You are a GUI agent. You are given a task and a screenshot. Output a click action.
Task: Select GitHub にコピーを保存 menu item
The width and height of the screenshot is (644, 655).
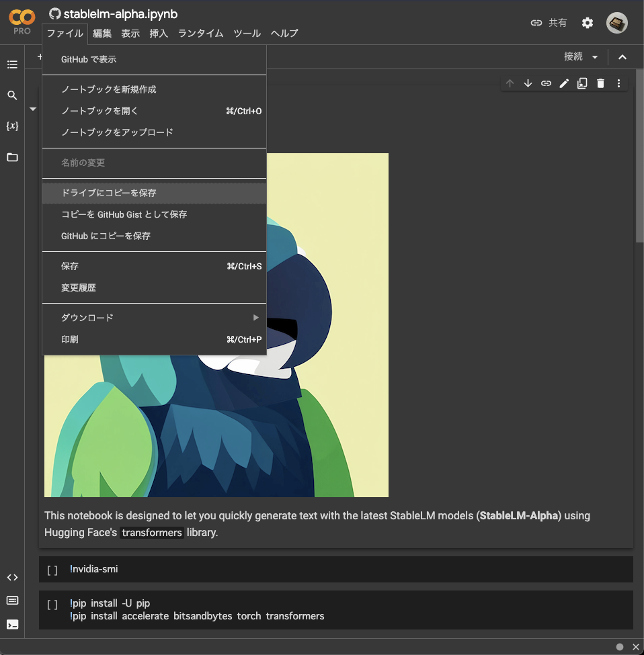(154, 236)
